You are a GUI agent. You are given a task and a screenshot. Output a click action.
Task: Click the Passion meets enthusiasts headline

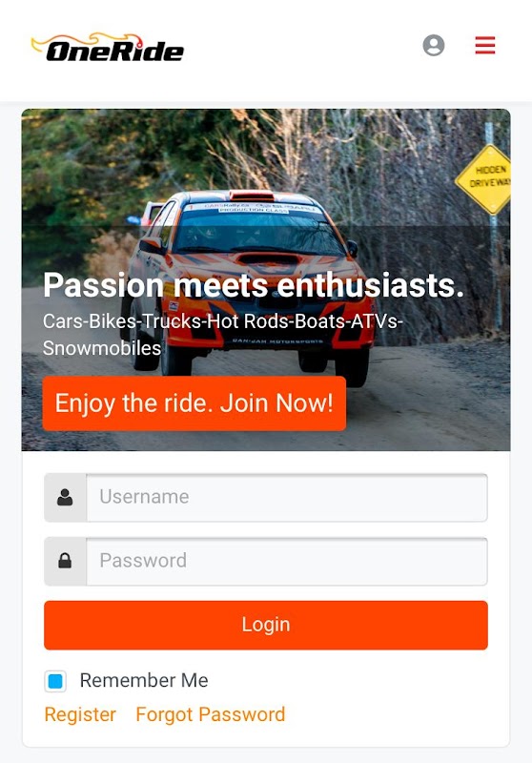254,284
